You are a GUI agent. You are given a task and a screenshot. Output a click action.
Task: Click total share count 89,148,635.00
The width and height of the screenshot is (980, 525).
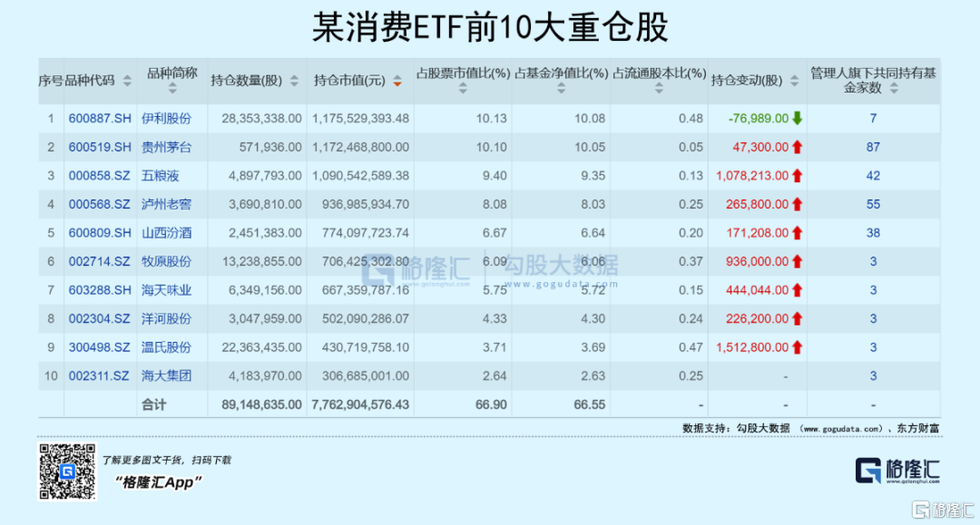261,405
